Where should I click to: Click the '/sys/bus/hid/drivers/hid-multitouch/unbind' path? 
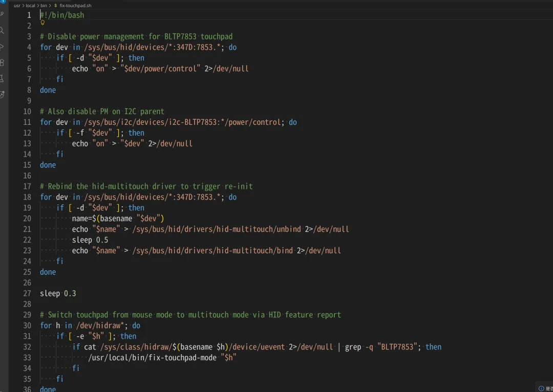point(217,229)
